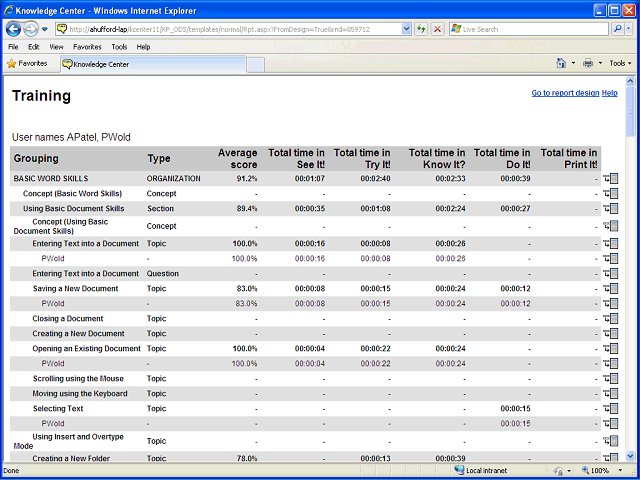640x480 pixels.
Task: Click the Home icon in command bar
Action: (562, 63)
